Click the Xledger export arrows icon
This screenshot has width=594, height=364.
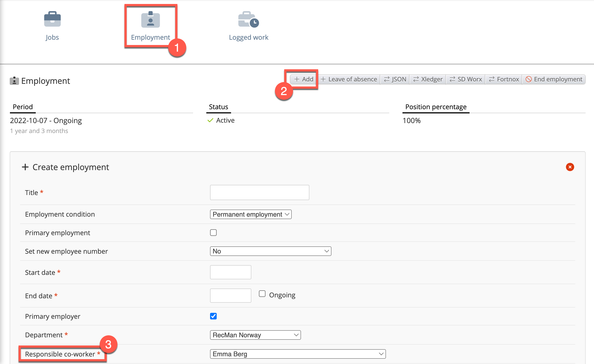416,79
